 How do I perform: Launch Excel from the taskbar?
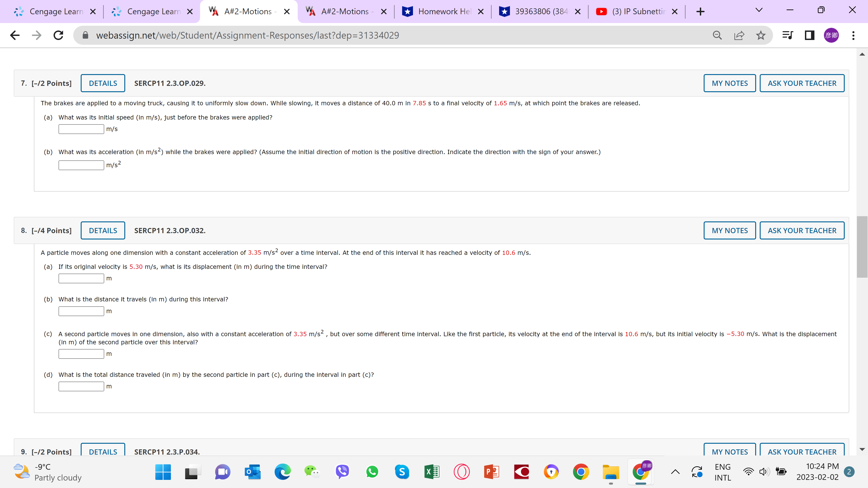pyautogui.click(x=431, y=472)
